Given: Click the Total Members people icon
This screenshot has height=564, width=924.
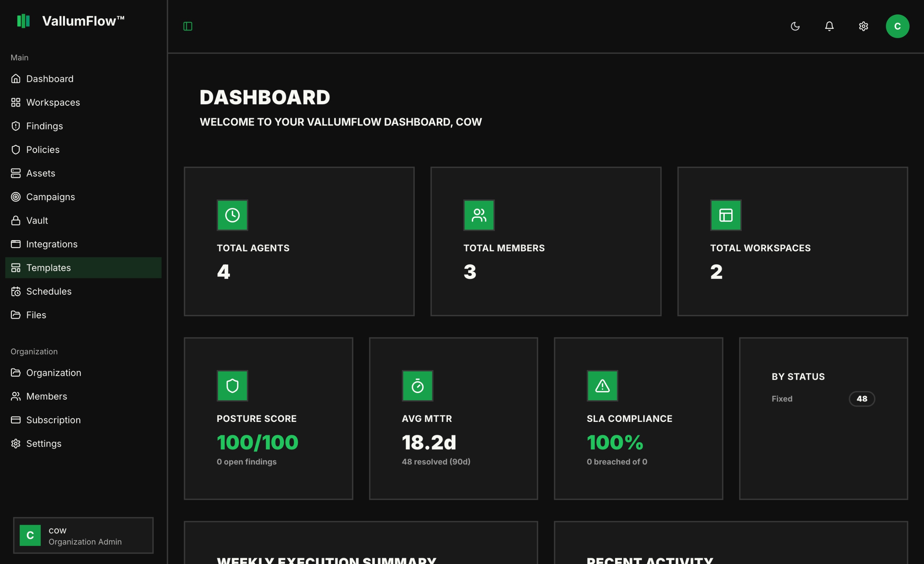Looking at the screenshot, I should pyautogui.click(x=479, y=215).
